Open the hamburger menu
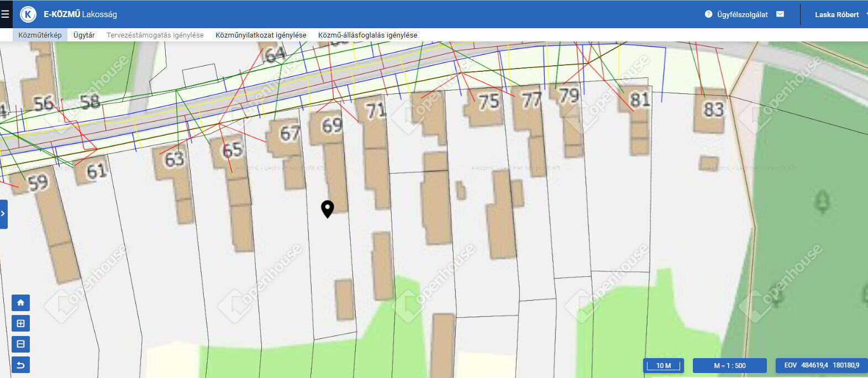Image resolution: width=868 pixels, height=378 pixels. pos(6,14)
